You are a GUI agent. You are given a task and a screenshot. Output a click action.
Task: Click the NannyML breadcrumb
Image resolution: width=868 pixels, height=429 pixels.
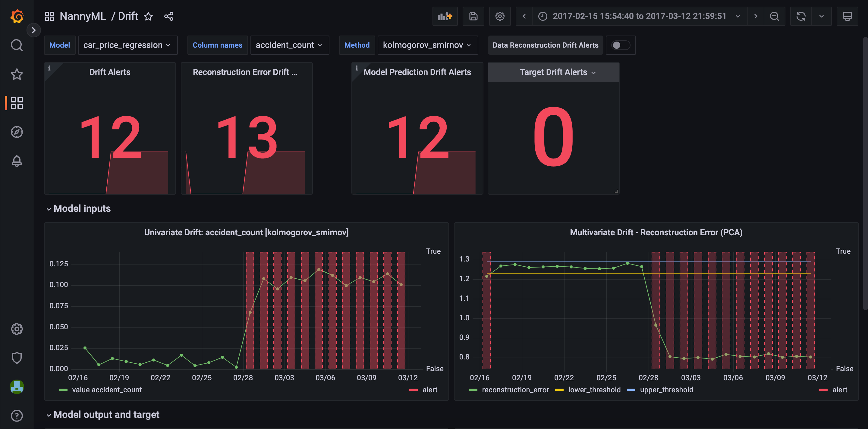83,16
